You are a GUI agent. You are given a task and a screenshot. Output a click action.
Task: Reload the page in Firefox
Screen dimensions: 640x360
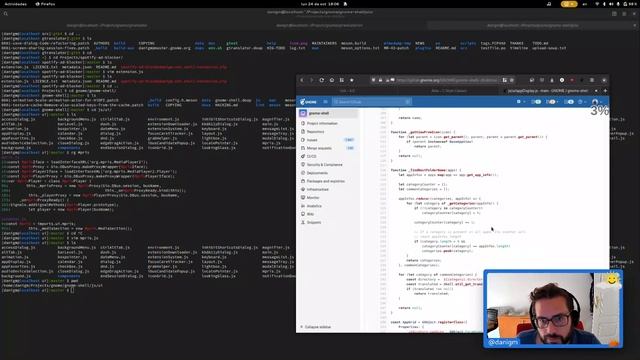click(x=322, y=80)
